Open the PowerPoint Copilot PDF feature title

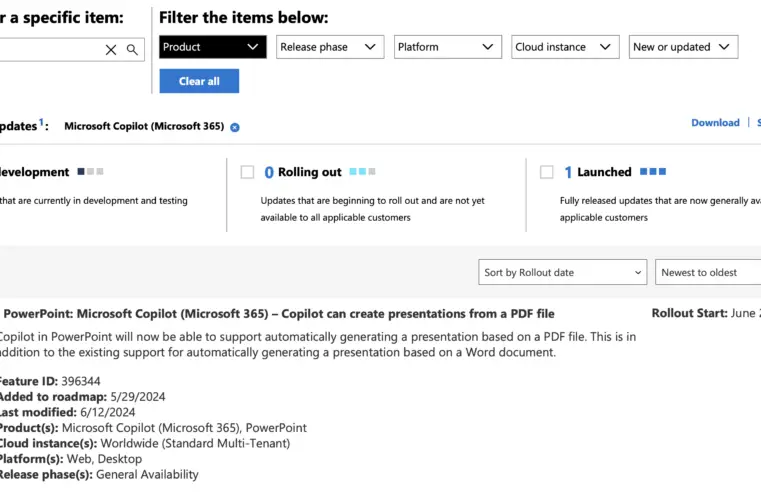click(278, 314)
